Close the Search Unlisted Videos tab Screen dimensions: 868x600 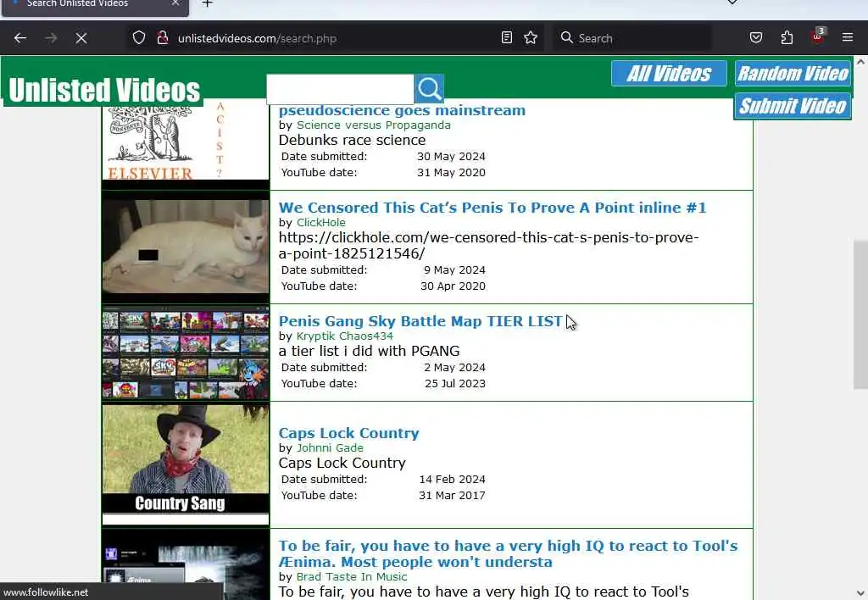175,3
